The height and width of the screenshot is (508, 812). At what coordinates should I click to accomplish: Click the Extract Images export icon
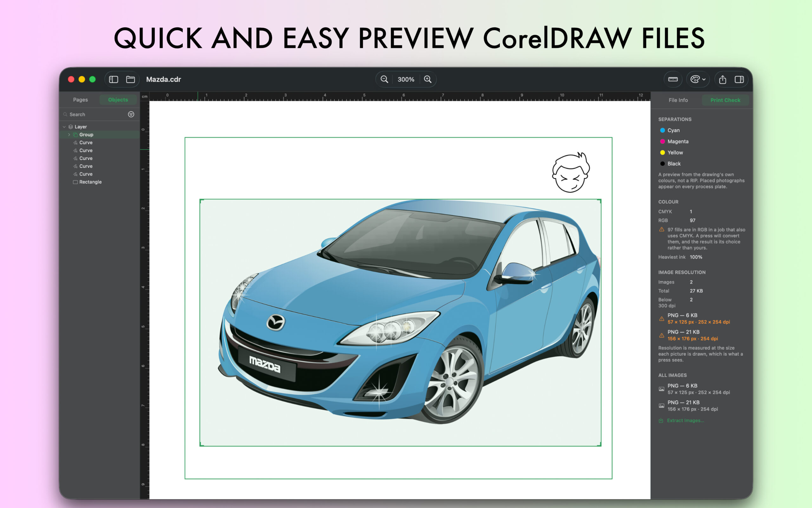[661, 421]
